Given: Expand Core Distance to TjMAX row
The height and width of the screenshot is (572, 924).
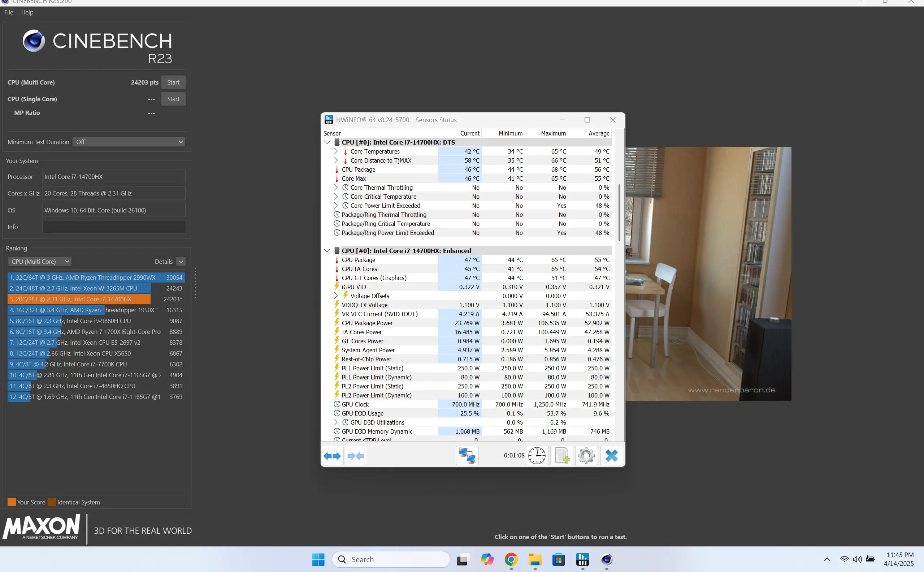Looking at the screenshot, I should click(x=335, y=160).
